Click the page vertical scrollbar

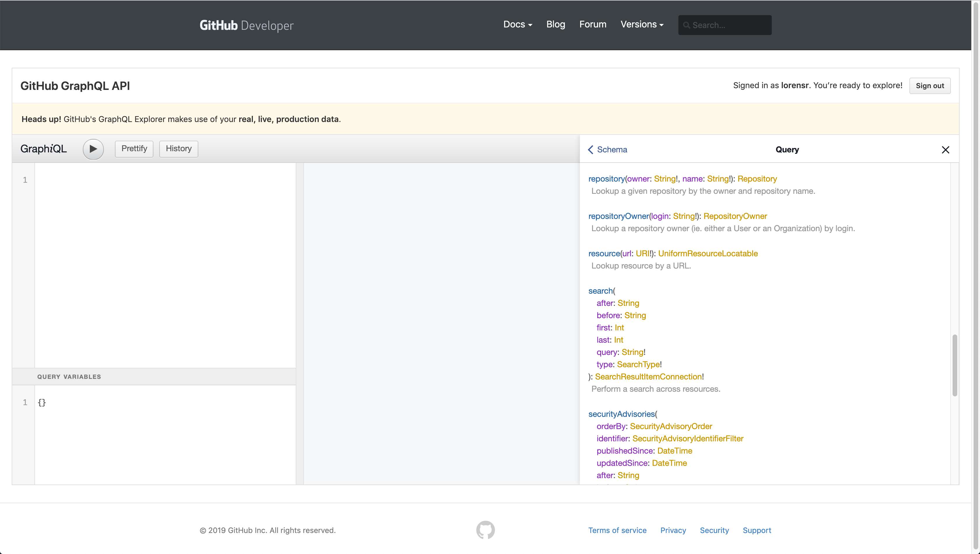(976, 277)
